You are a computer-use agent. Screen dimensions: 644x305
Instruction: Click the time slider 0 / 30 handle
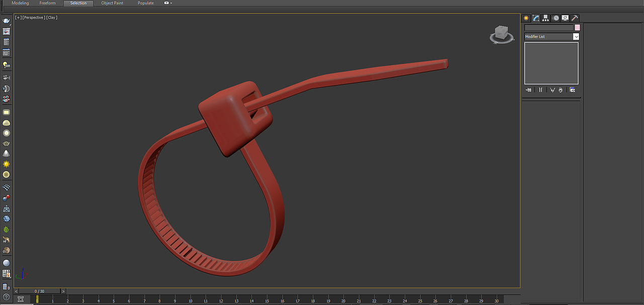click(x=39, y=291)
